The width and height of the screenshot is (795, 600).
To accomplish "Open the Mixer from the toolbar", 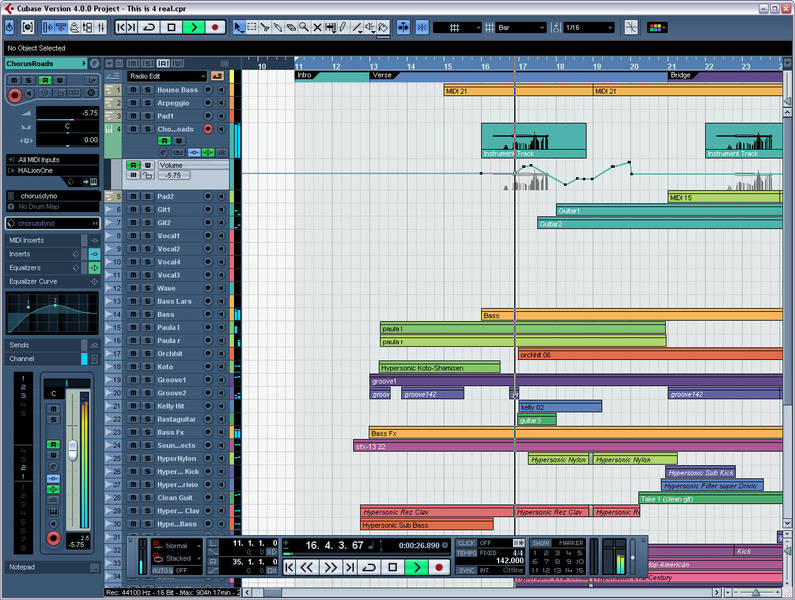I will click(101, 27).
